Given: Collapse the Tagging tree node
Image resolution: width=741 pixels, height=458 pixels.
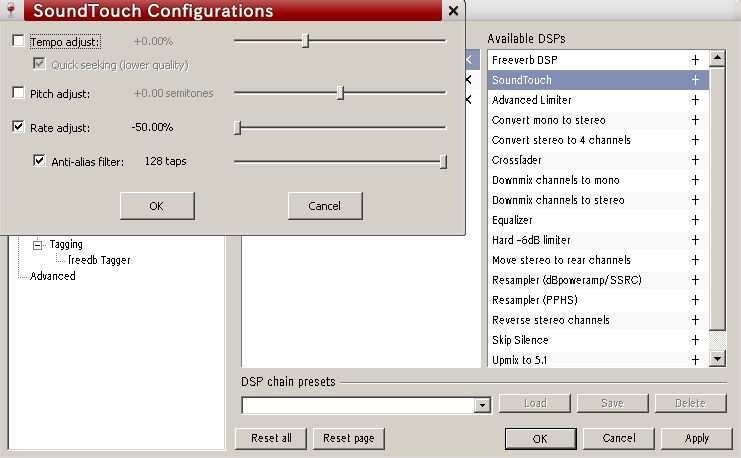Looking at the screenshot, I should click(37, 245).
